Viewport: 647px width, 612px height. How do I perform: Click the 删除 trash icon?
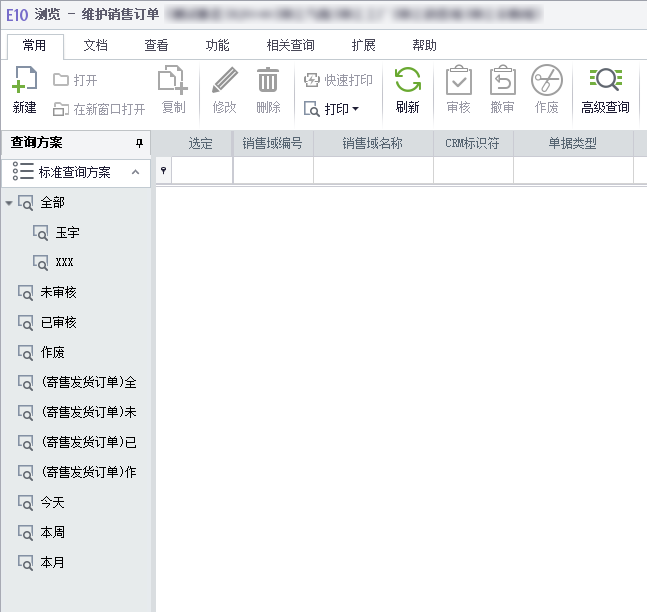tap(268, 82)
